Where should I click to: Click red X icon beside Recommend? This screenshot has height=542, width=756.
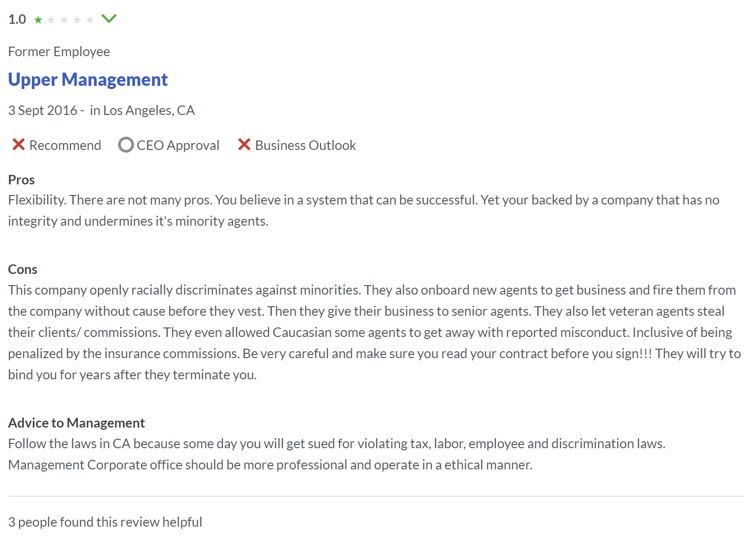coord(19,145)
